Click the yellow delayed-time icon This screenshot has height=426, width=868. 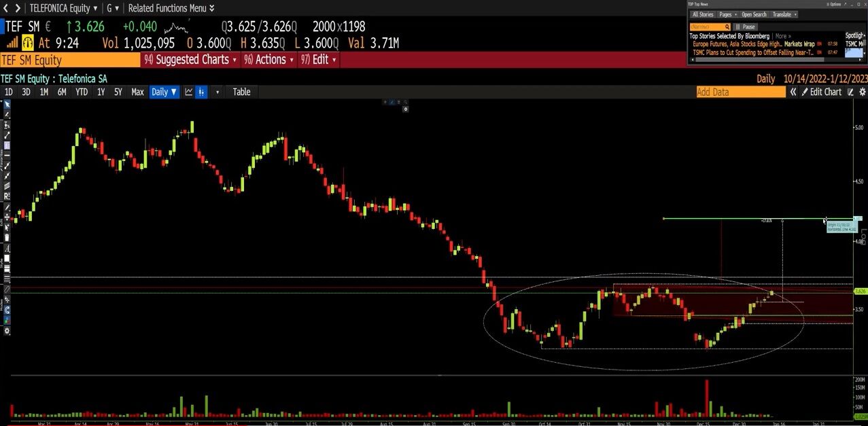(x=28, y=43)
